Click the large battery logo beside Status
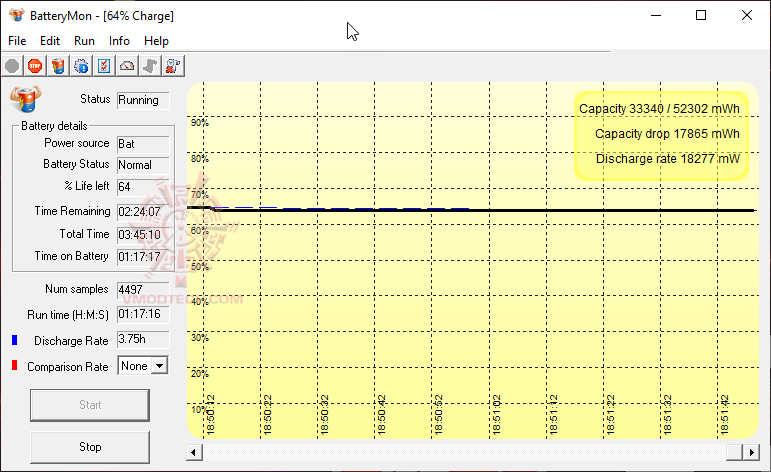Screen dimensions: 771x472 (x=26, y=99)
